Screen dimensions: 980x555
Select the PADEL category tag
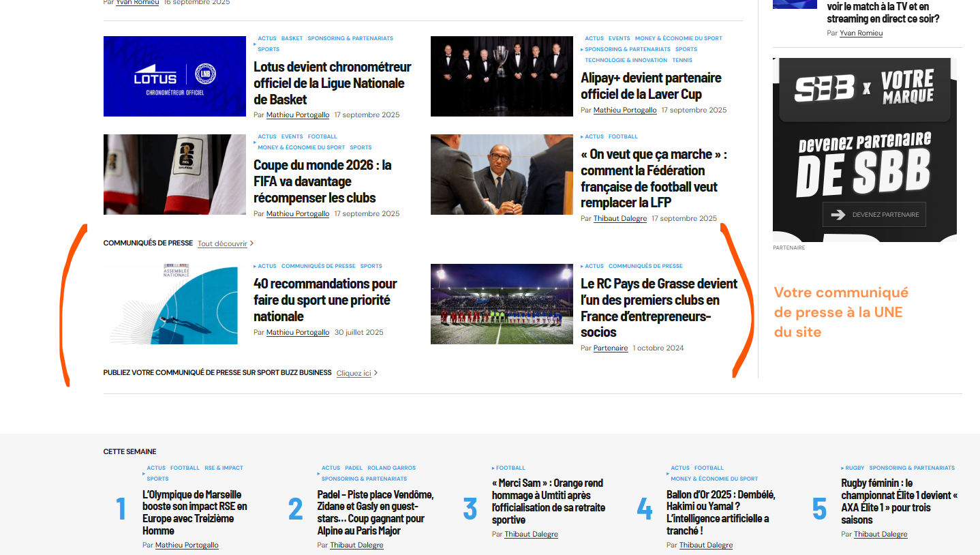pos(354,468)
